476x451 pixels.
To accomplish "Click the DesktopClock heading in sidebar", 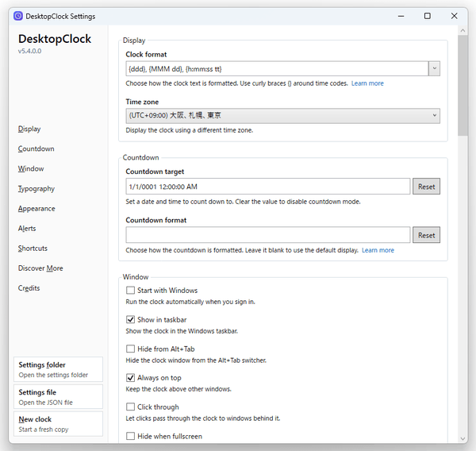I will pos(55,39).
